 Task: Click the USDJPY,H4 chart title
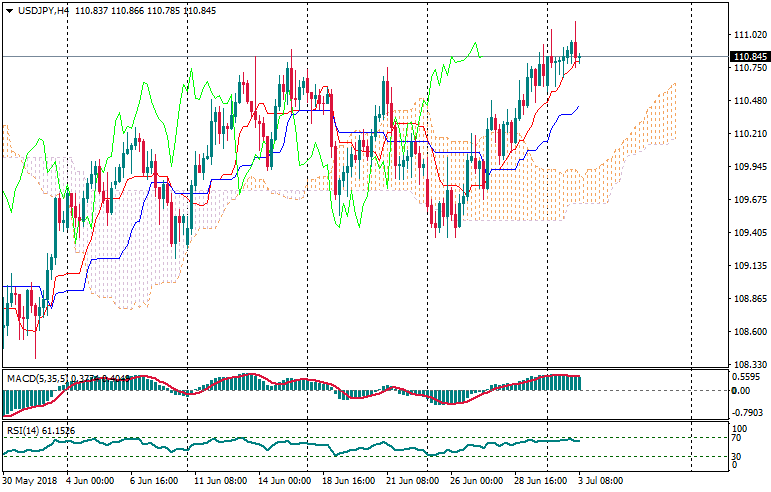point(44,10)
